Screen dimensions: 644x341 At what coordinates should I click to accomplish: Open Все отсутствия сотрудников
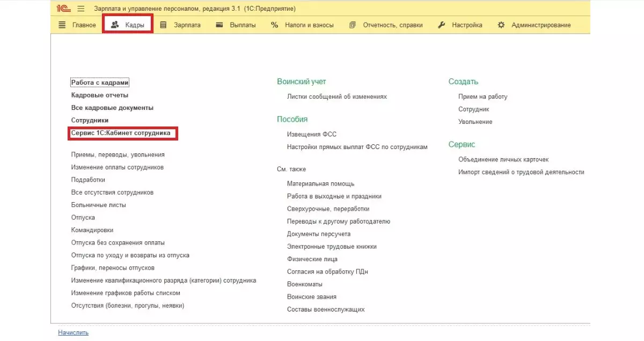coord(113,192)
